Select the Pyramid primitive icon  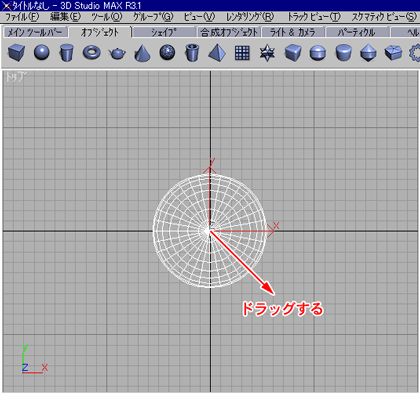point(217,53)
